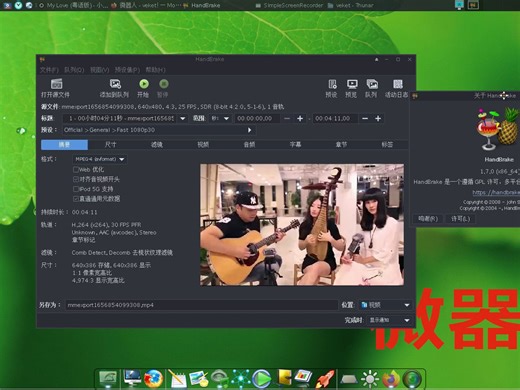Open the computer monitor dock icon

coord(132,378)
